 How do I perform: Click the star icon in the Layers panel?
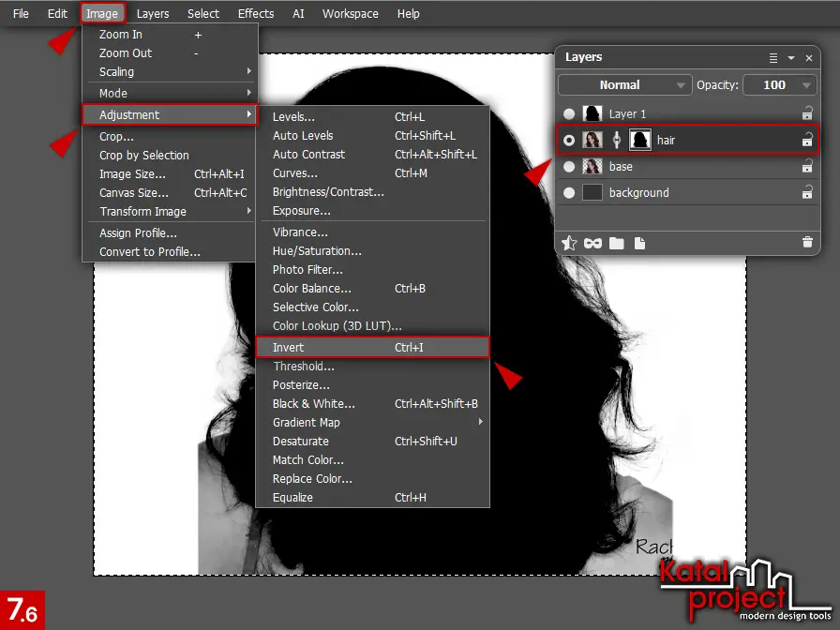pos(569,243)
